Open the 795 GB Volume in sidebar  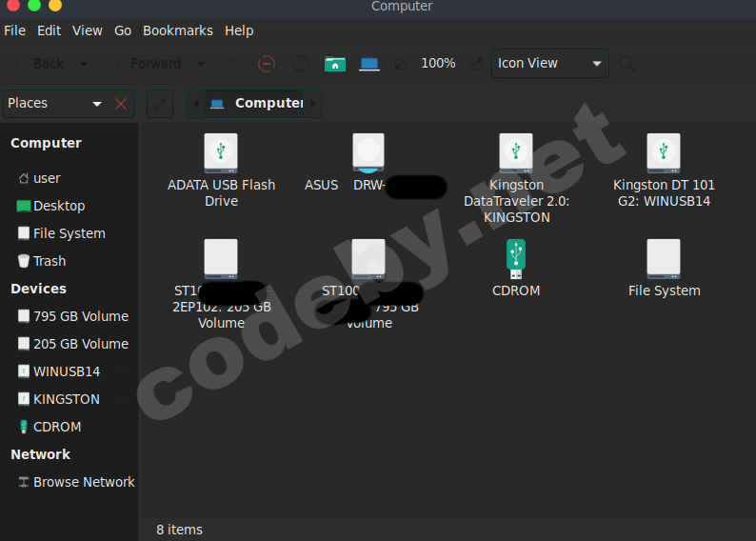pyautogui.click(x=80, y=316)
